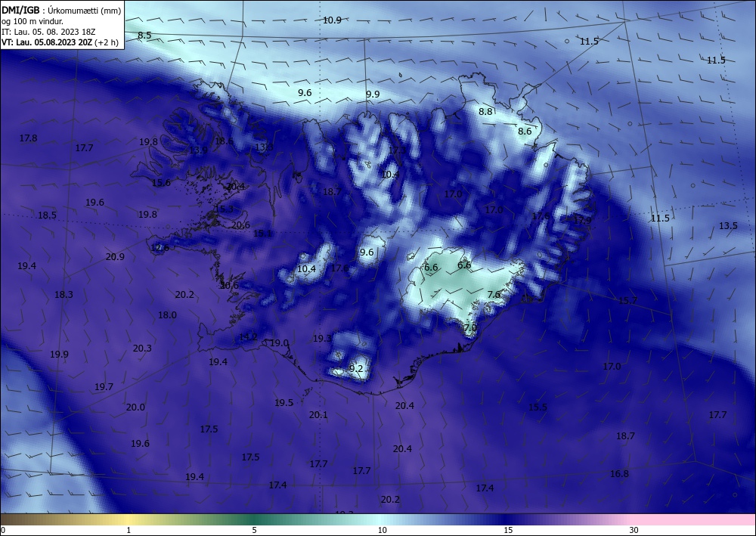Click the 20.1 value on the map

pos(318,414)
